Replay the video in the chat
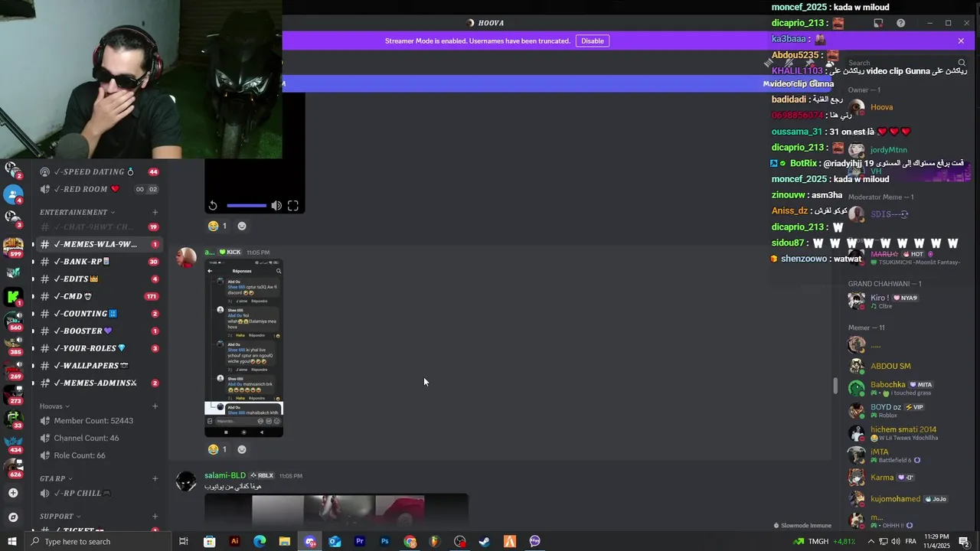This screenshot has height=551, width=980. (x=213, y=206)
